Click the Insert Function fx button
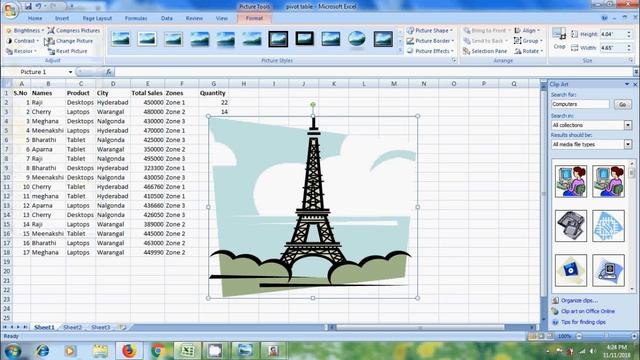The height and width of the screenshot is (360, 640). tap(109, 72)
